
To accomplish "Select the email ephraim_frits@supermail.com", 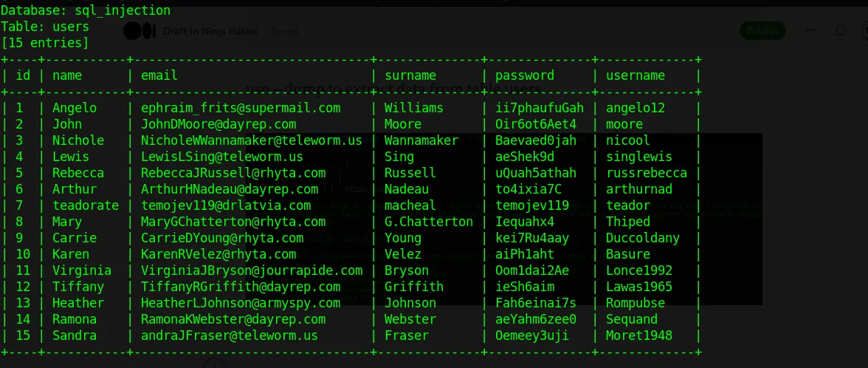I will [x=241, y=108].
